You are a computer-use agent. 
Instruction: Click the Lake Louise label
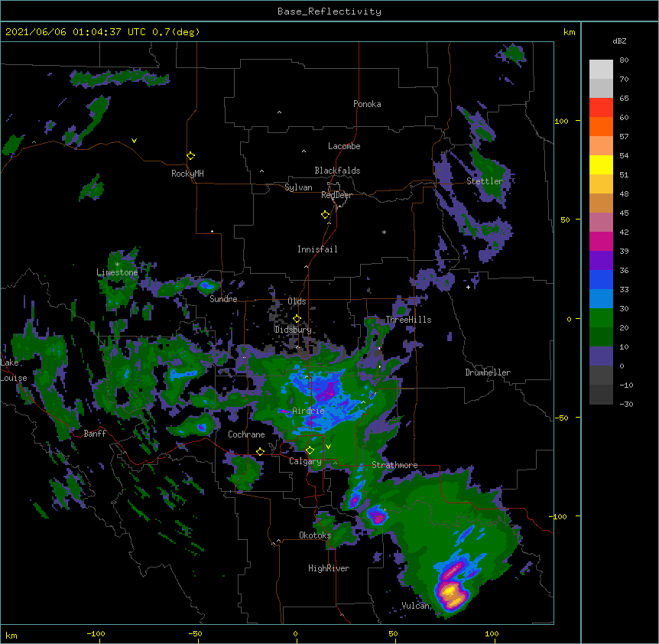tap(14, 370)
